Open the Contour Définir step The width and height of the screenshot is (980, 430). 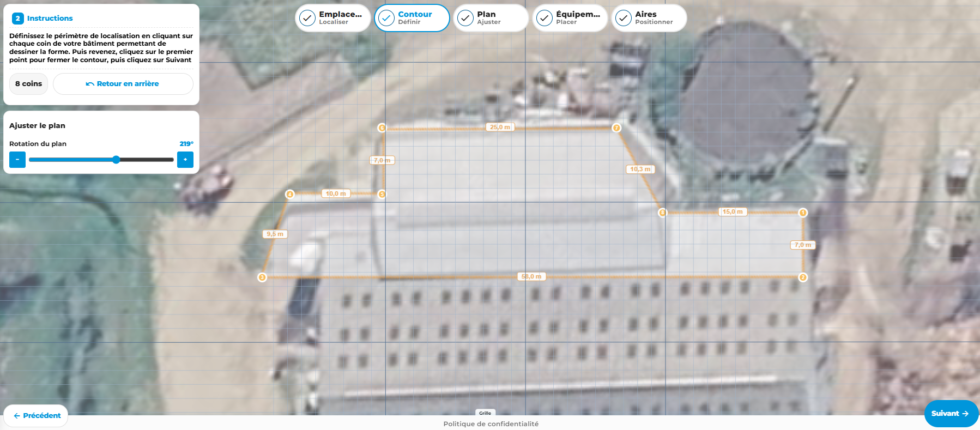pyautogui.click(x=412, y=18)
